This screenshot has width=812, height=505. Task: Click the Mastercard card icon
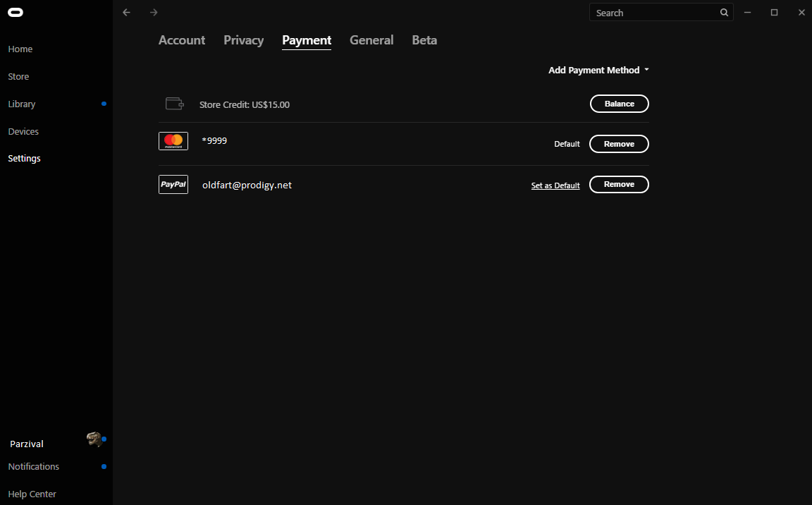pyautogui.click(x=173, y=141)
